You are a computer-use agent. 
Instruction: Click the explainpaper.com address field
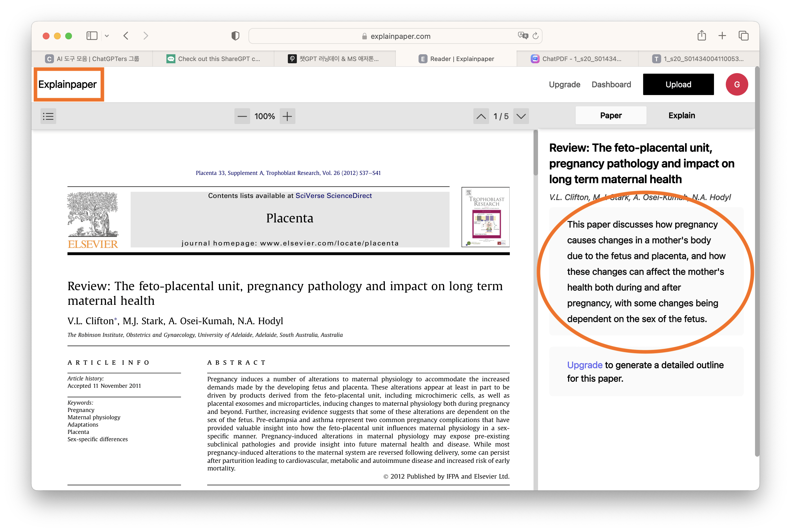click(400, 36)
